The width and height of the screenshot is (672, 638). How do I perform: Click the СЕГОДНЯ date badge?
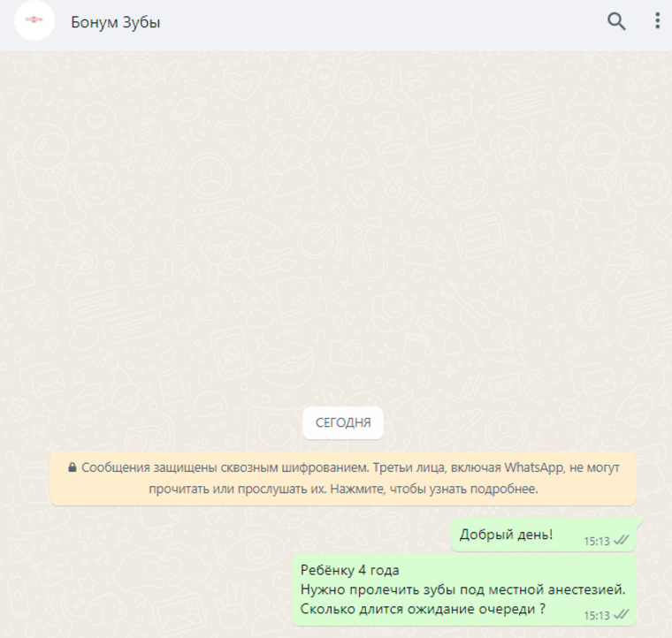tap(343, 422)
